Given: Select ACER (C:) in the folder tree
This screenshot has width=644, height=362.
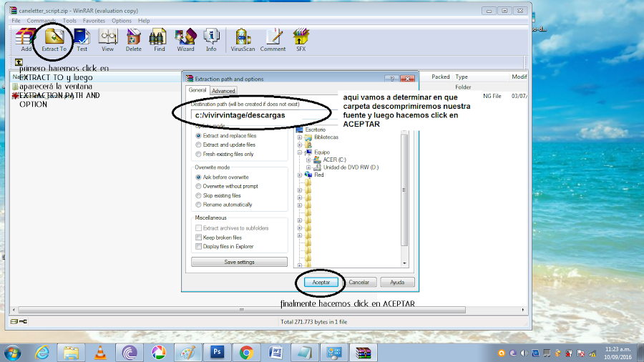Looking at the screenshot, I should pos(334,160).
